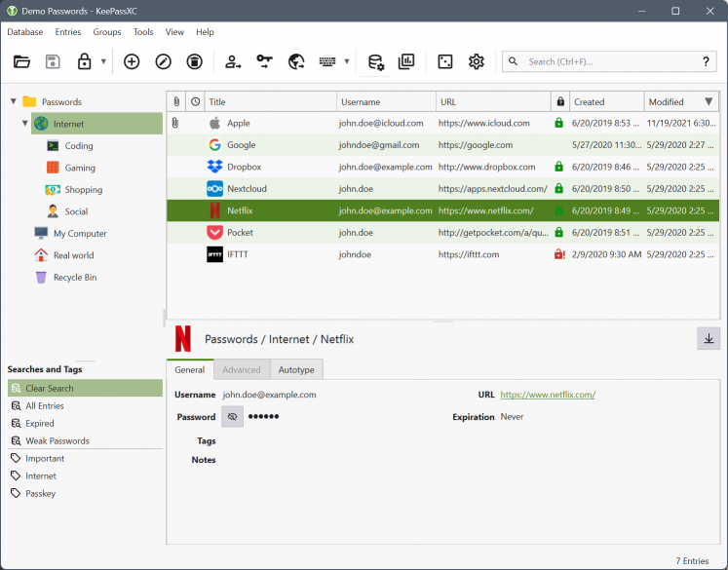Click the Edit Entry pencil icon
Viewport: 728px width, 570px height.
(x=164, y=61)
